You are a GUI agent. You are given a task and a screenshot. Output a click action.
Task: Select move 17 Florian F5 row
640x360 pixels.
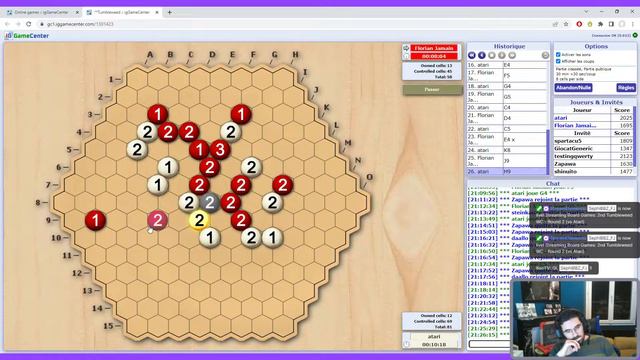pos(507,76)
